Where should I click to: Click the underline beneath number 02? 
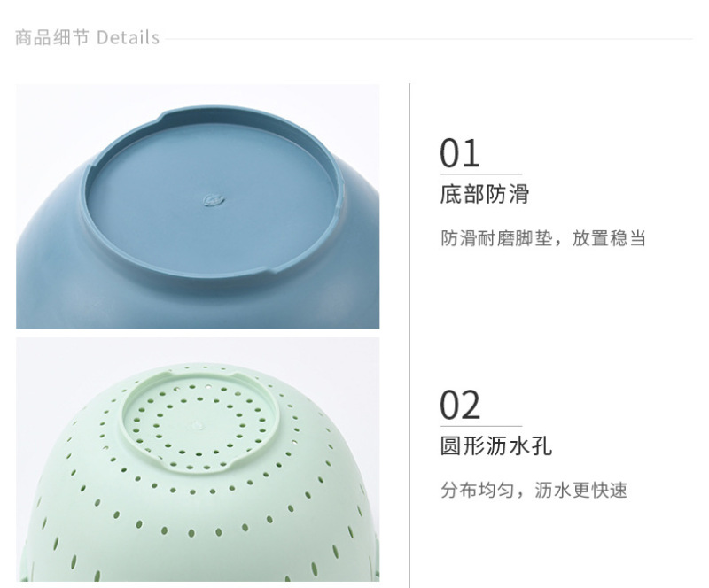(x=481, y=426)
